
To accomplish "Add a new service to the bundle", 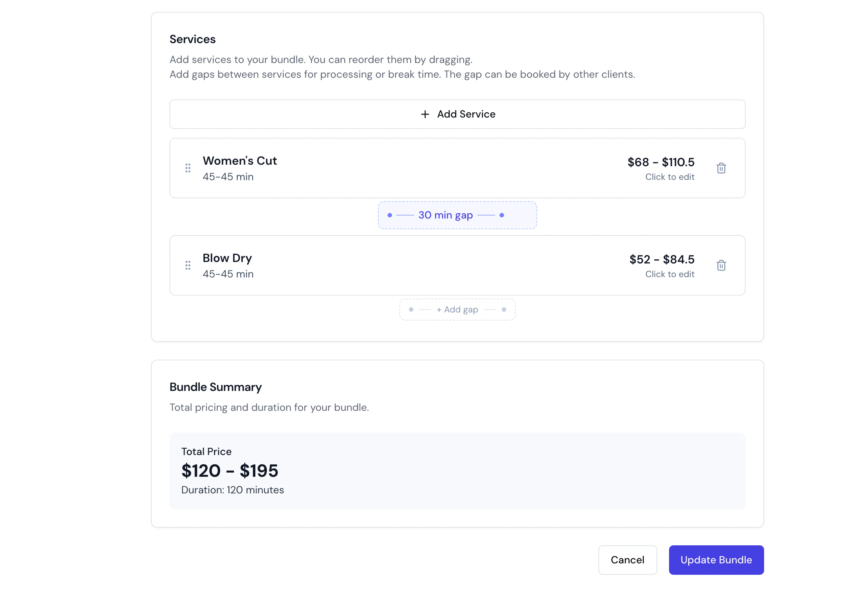I will [x=457, y=114].
